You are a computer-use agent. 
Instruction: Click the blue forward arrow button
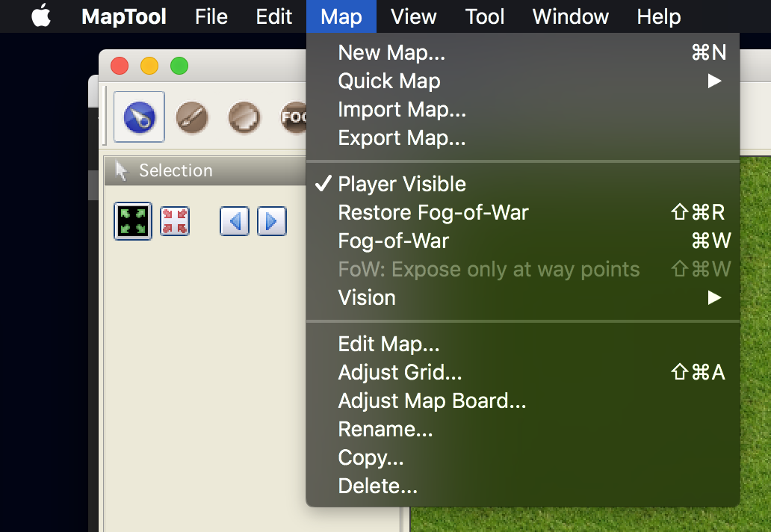click(271, 221)
